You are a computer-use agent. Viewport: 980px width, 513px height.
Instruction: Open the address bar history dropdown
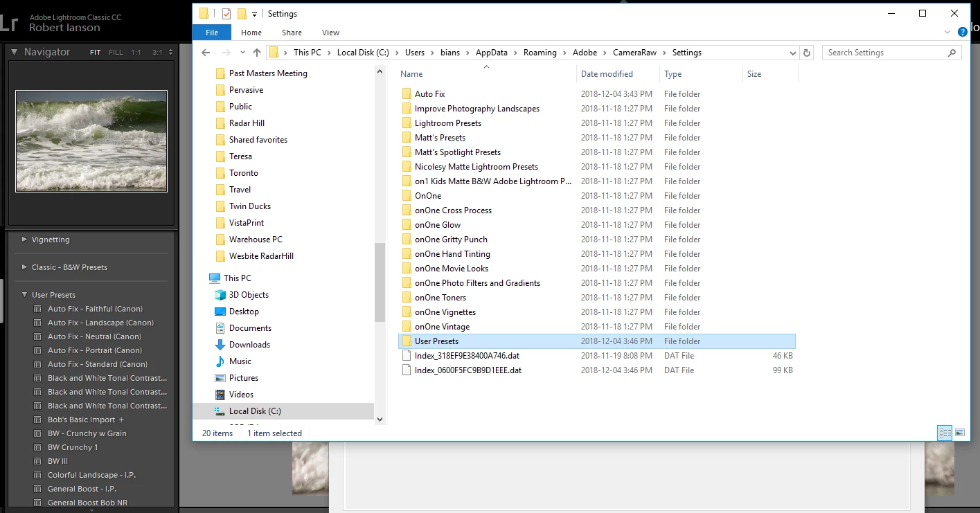[793, 53]
